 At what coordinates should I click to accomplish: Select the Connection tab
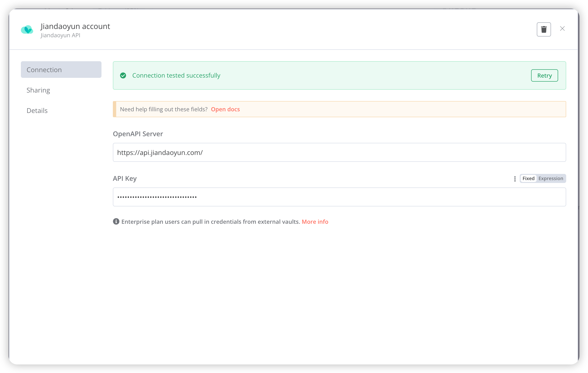point(61,70)
